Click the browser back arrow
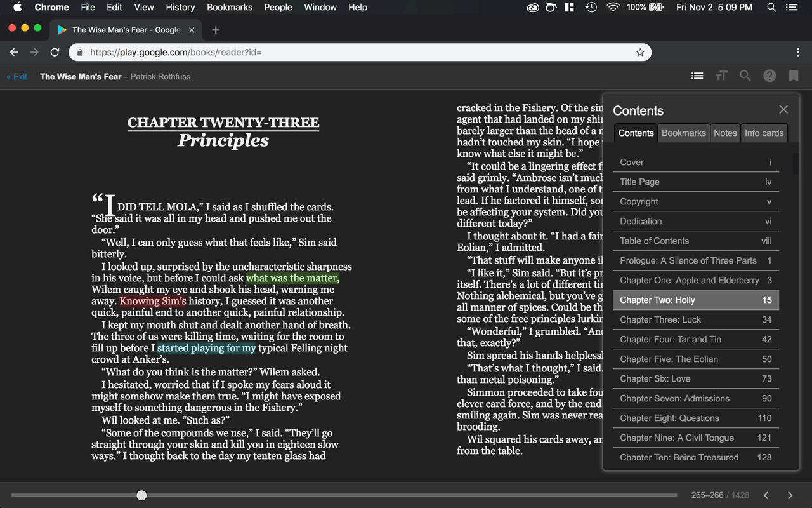This screenshot has height=508, width=812. pos(14,52)
